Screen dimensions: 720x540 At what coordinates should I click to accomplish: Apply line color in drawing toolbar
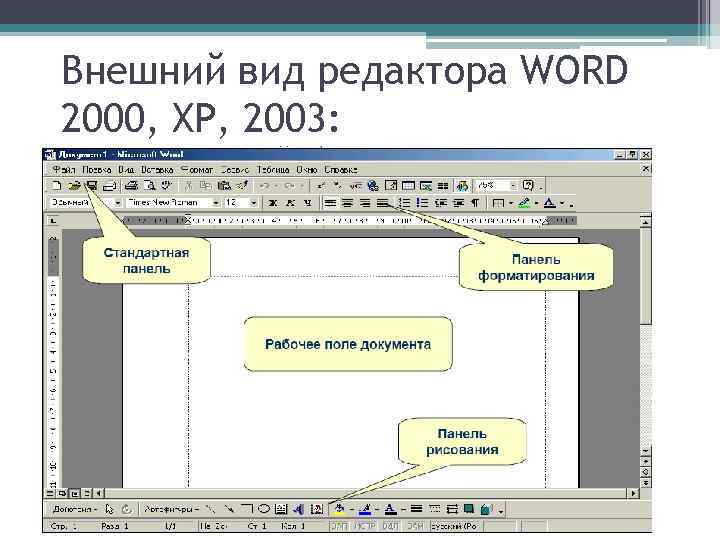(x=365, y=509)
